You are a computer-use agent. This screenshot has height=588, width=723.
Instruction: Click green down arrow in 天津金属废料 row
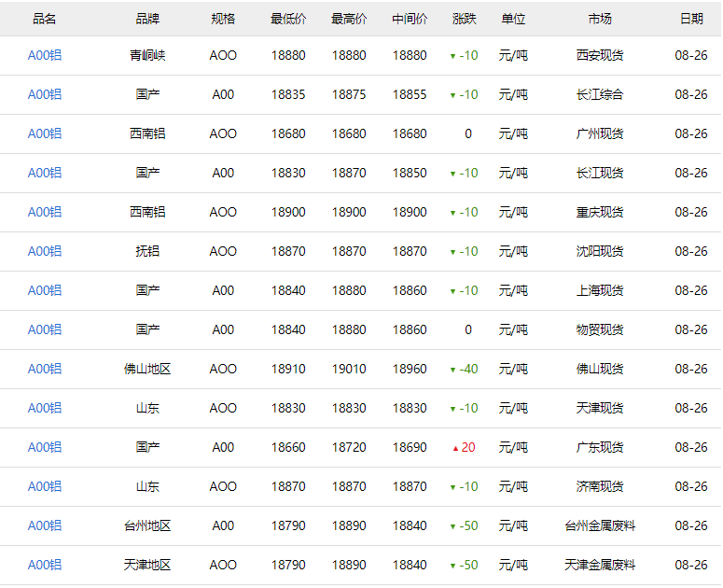tap(452, 566)
